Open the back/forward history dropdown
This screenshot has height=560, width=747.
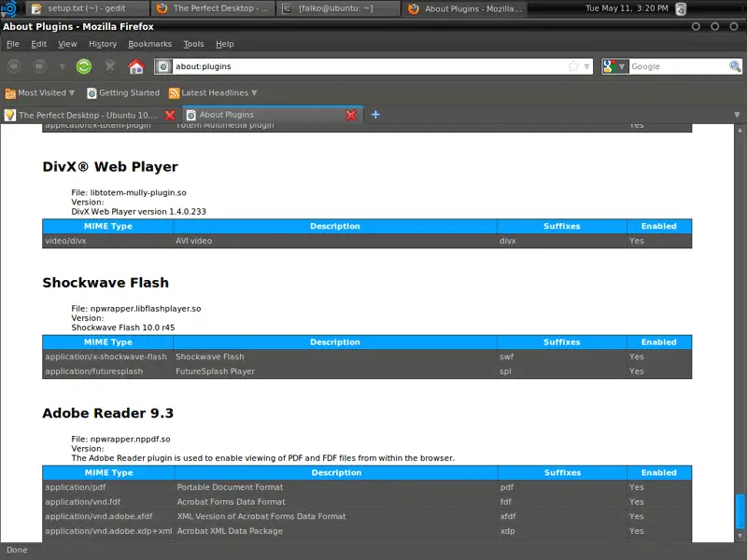(62, 66)
